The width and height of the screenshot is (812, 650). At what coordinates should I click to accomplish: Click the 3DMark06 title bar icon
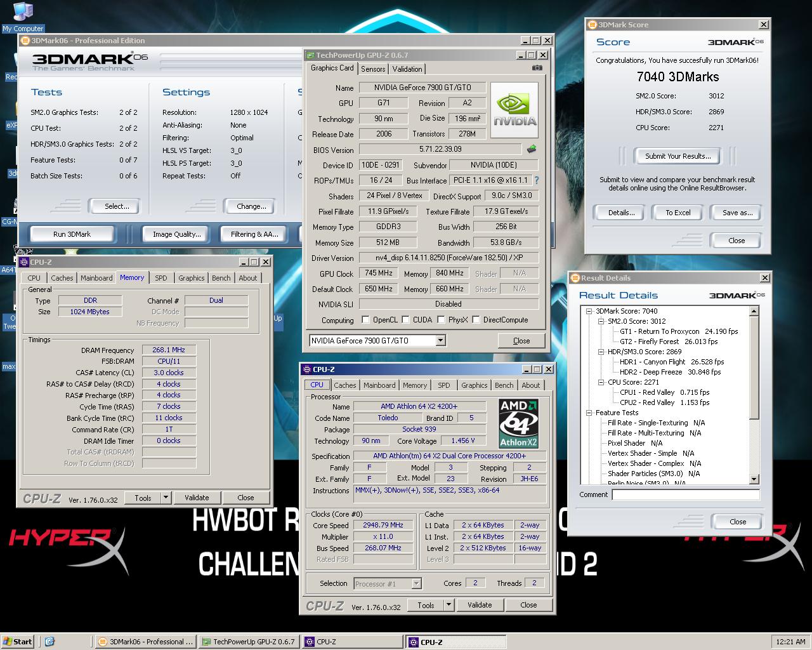pos(25,40)
